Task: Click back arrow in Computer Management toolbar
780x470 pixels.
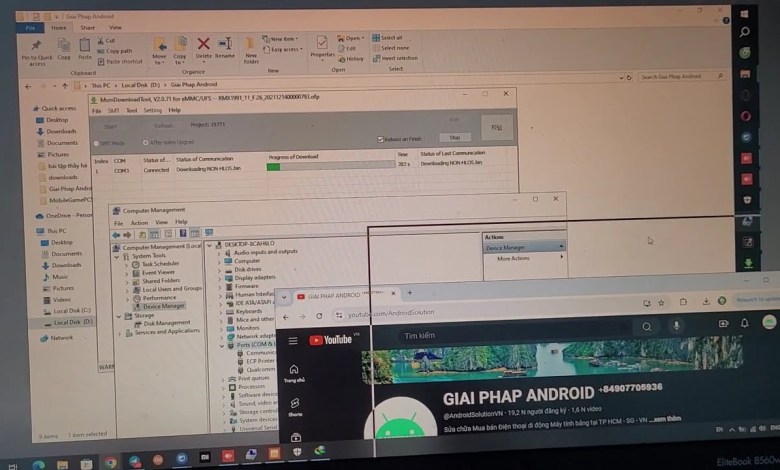Action: coord(116,235)
